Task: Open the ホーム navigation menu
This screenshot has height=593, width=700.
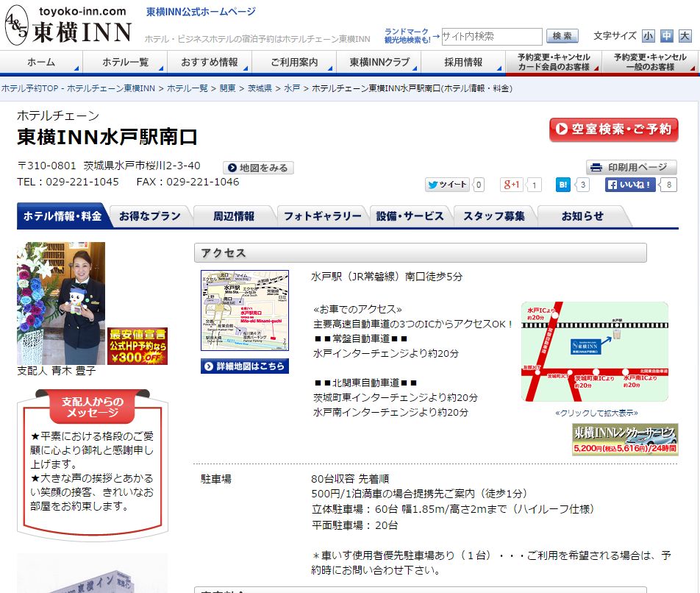Action: click(41, 62)
